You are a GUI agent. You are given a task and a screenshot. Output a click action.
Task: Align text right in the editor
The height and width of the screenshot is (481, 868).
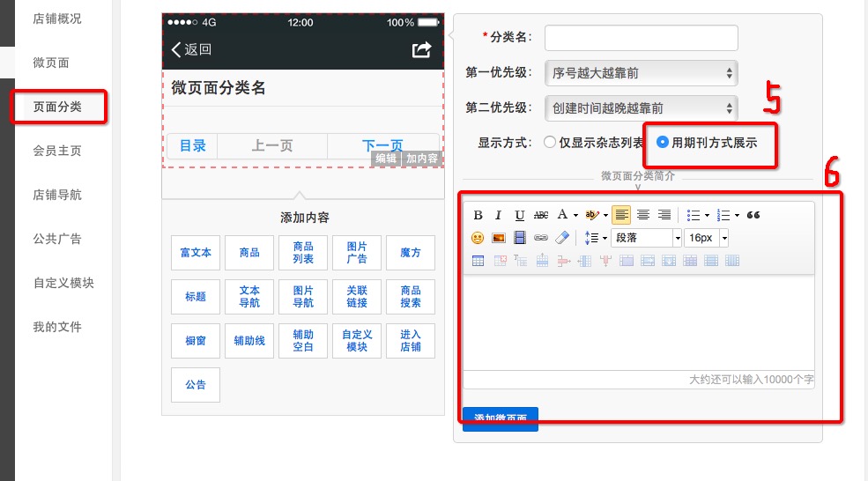(x=664, y=215)
